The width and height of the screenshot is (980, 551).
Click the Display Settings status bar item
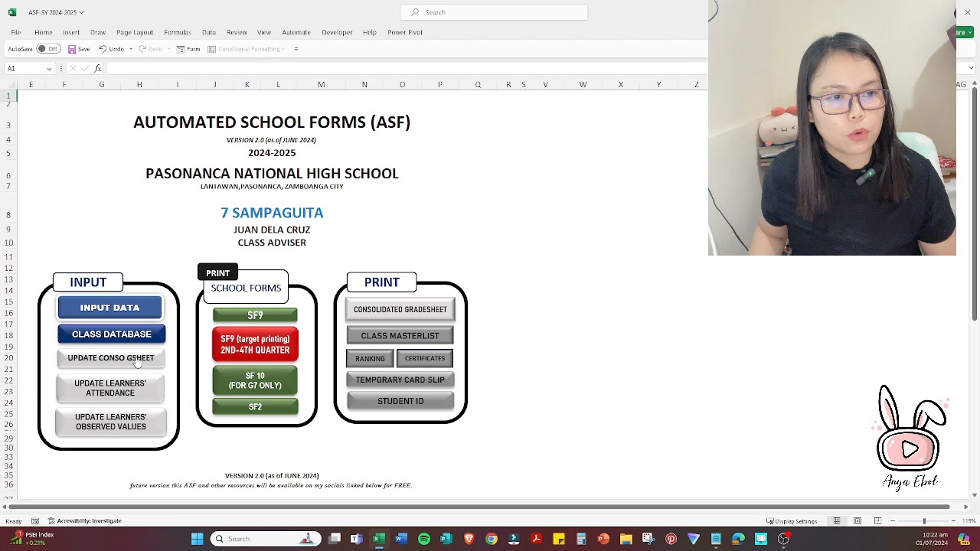point(792,521)
